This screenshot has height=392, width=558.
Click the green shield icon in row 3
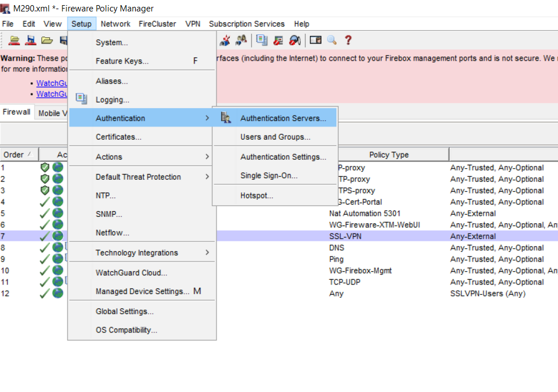(x=45, y=190)
